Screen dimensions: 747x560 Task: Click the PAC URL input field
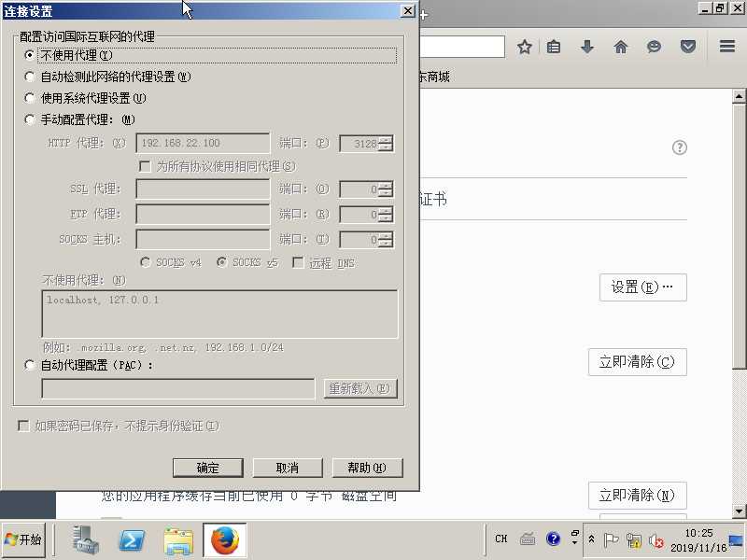pyautogui.click(x=178, y=388)
